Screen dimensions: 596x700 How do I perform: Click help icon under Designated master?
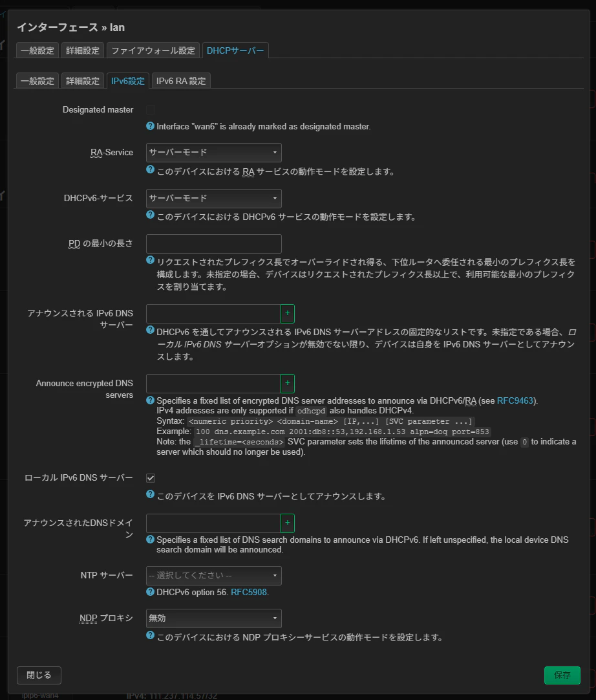[x=151, y=126]
